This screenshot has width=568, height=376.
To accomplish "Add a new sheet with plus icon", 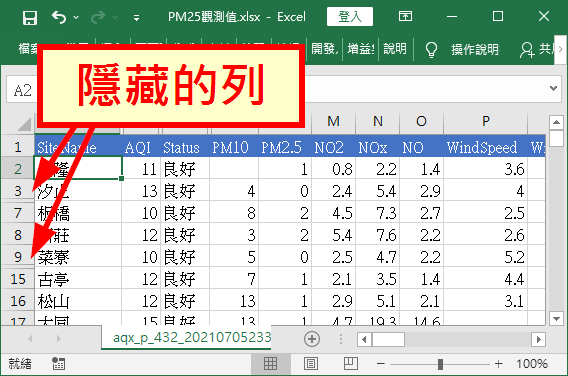I will click(x=312, y=339).
